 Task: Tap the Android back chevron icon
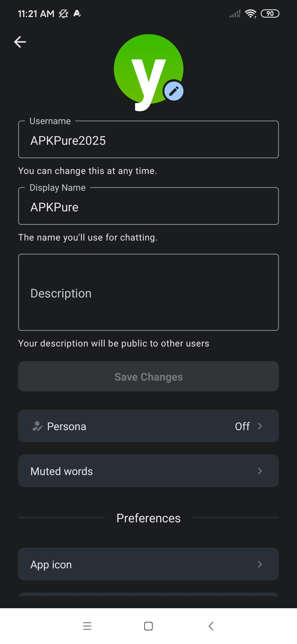click(x=211, y=626)
